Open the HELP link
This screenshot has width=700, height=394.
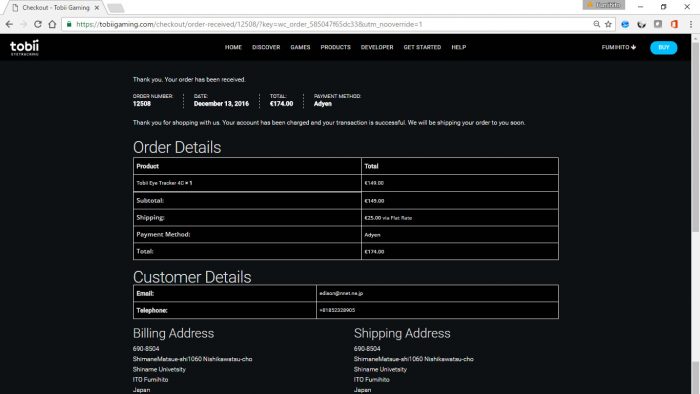[458, 47]
